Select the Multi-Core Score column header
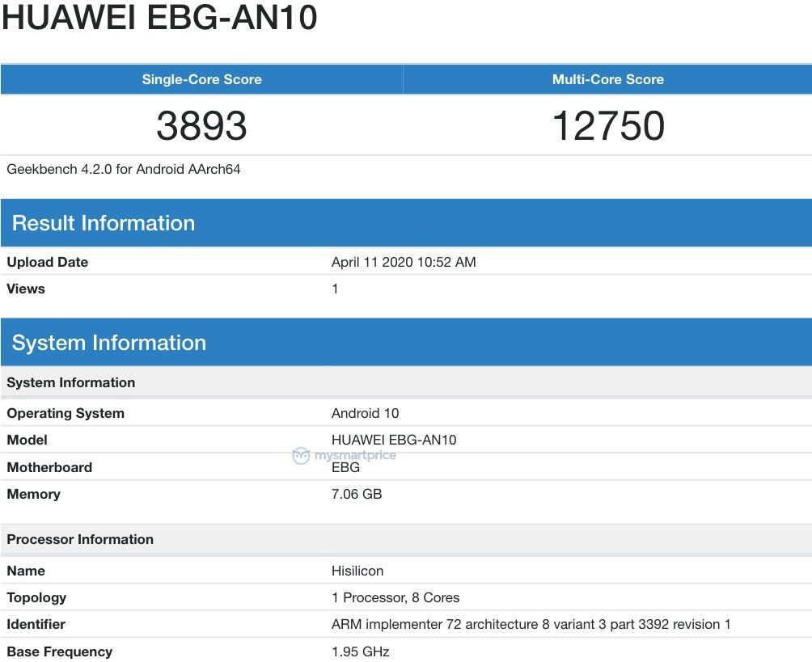The image size is (812, 662). click(608, 79)
